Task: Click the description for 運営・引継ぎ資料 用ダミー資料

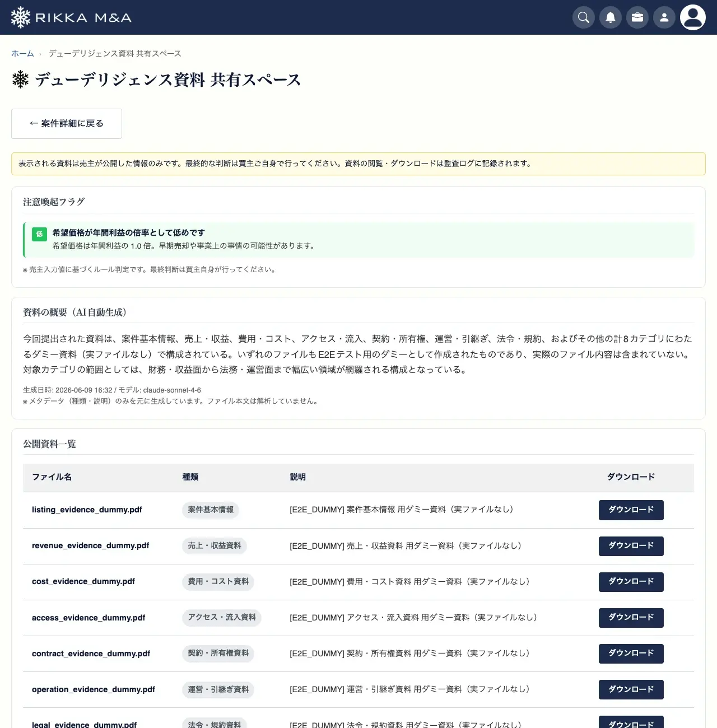Action: (x=409, y=689)
